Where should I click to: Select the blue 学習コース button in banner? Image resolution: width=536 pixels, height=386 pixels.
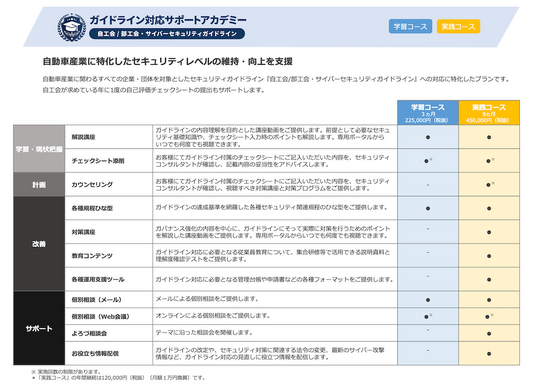click(410, 26)
